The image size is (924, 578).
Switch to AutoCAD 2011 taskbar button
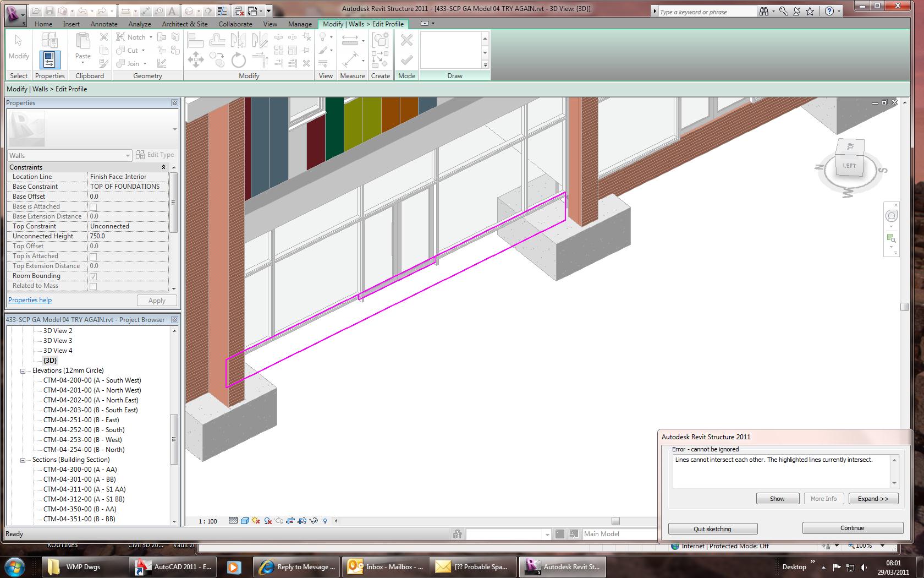pos(173,566)
